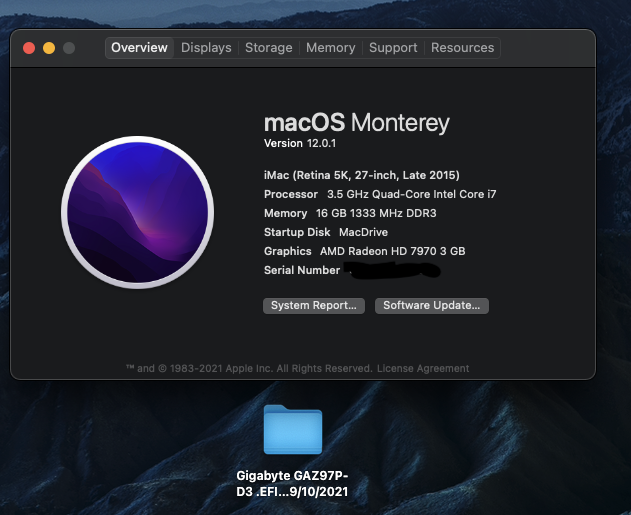Click the macOS Monterey title

(x=357, y=122)
